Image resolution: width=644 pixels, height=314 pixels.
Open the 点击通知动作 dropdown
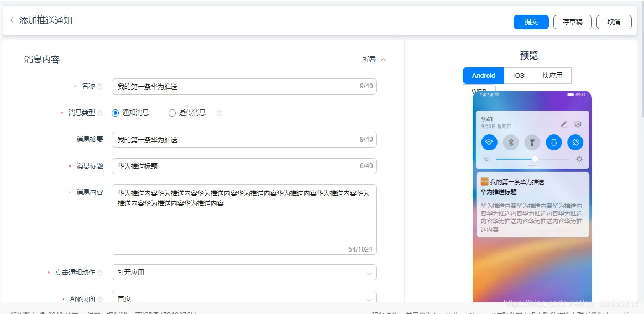pyautogui.click(x=244, y=273)
